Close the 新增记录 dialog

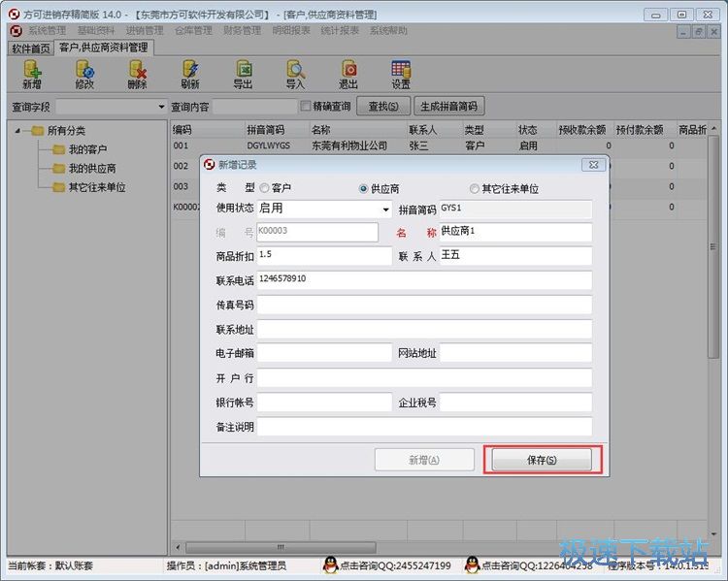click(x=593, y=165)
